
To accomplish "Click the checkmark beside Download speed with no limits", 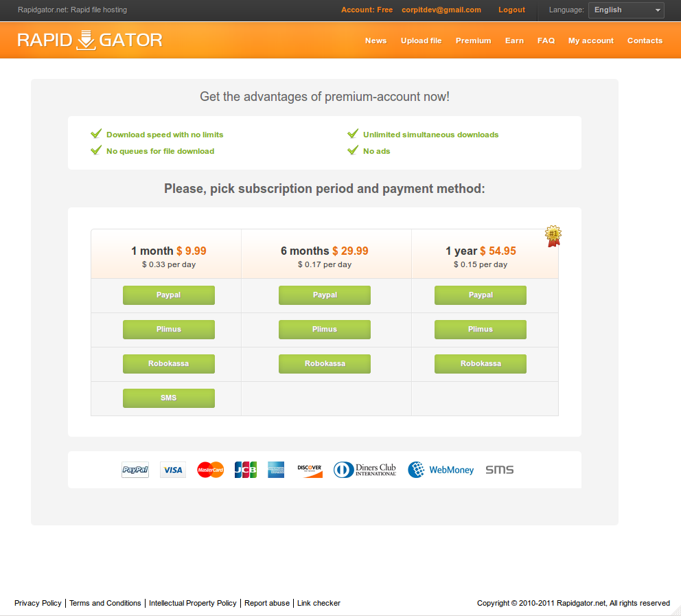I will [96, 133].
